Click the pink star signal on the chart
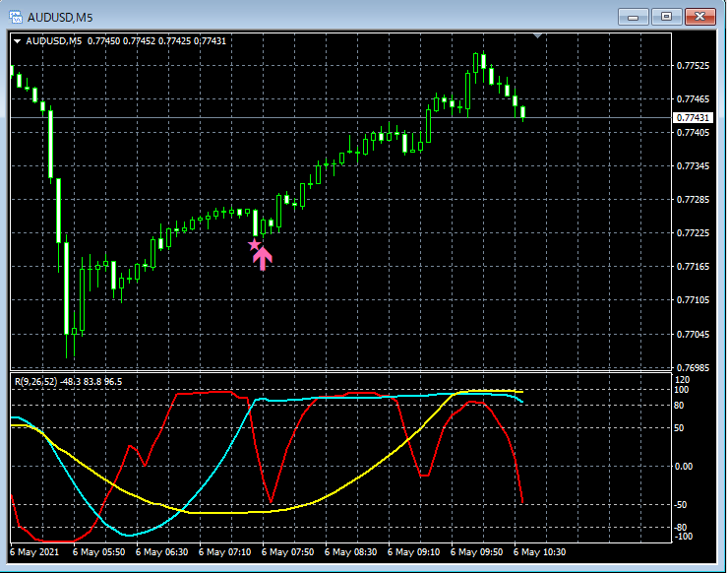 click(x=254, y=244)
